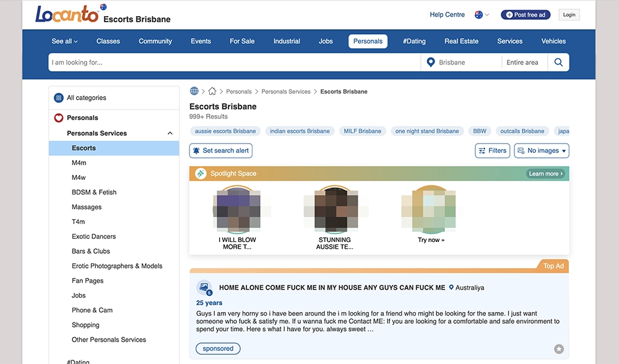Go to the Real Estate tab
Screen dimensions: 619x364
(x=462, y=41)
